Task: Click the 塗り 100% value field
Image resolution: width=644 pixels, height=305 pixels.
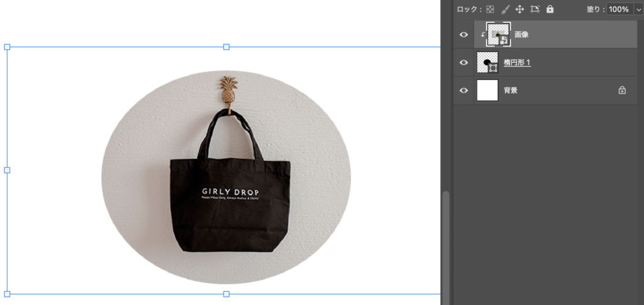Action: tap(619, 9)
